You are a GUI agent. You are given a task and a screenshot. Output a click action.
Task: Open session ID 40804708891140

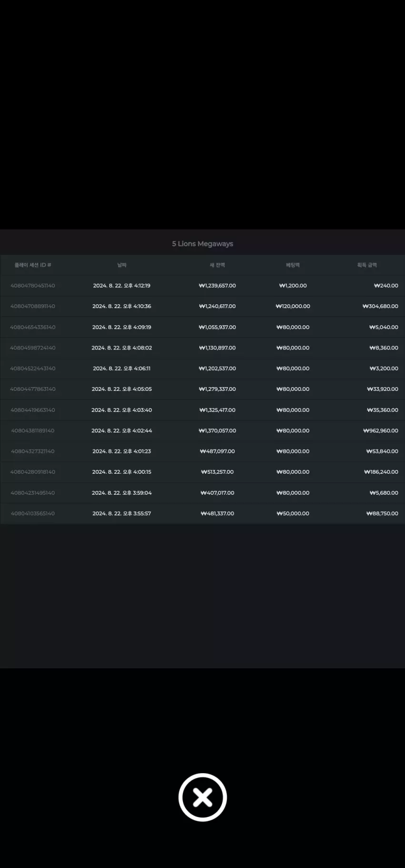tap(33, 306)
